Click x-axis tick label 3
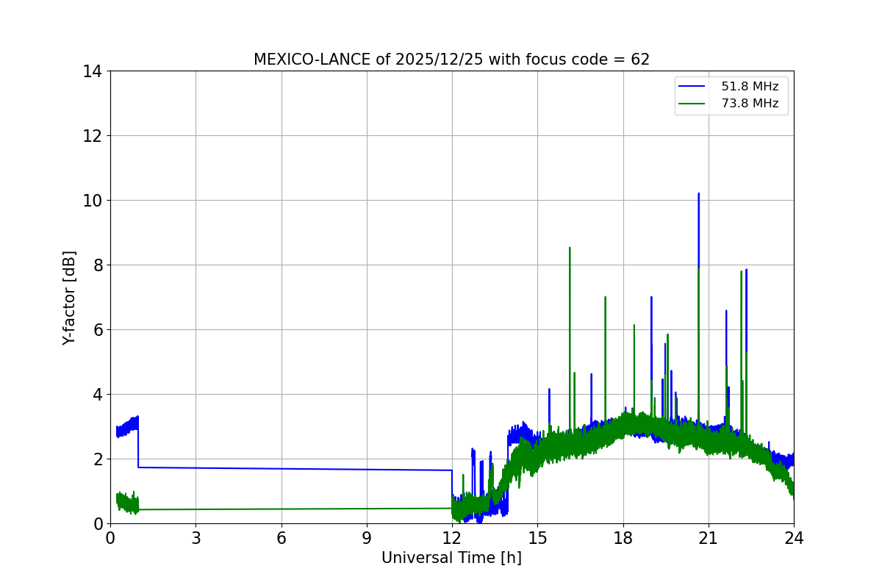The height and width of the screenshot is (588, 882). coord(196,538)
